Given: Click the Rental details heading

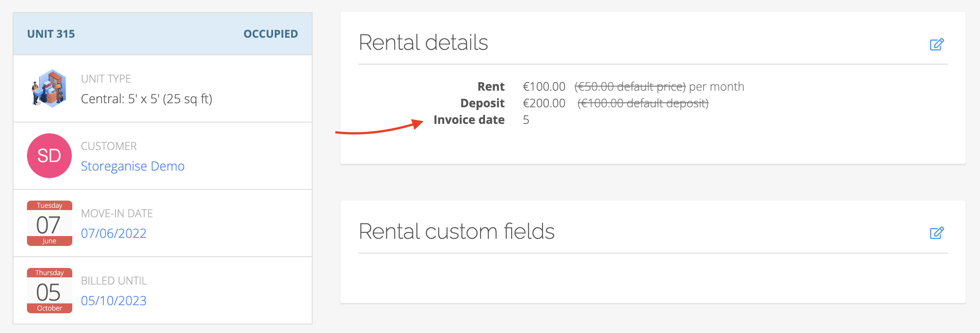Looking at the screenshot, I should coord(423,43).
